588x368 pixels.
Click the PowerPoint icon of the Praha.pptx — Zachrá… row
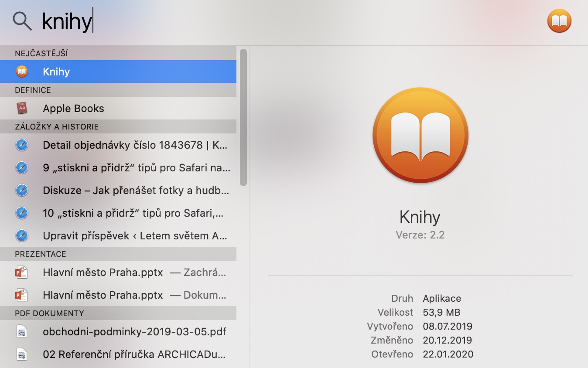pyautogui.click(x=22, y=272)
